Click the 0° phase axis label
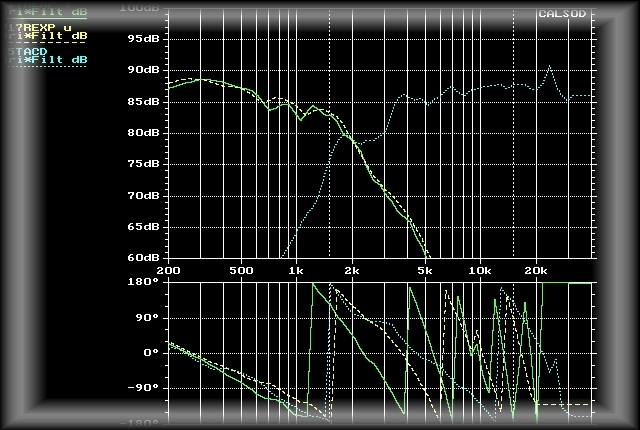The width and height of the screenshot is (640, 430). pos(150,352)
